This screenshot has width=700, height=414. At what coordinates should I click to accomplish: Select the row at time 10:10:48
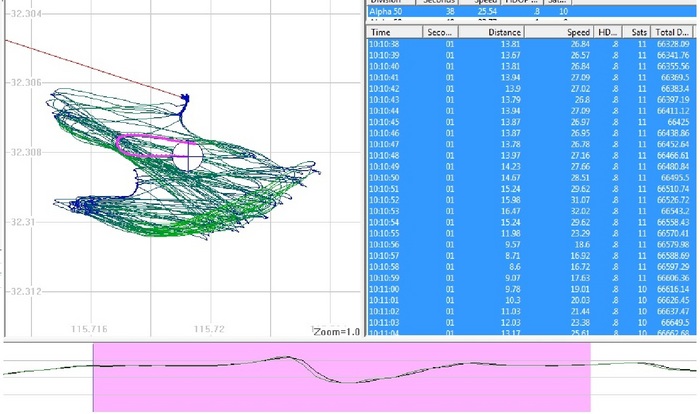point(531,156)
